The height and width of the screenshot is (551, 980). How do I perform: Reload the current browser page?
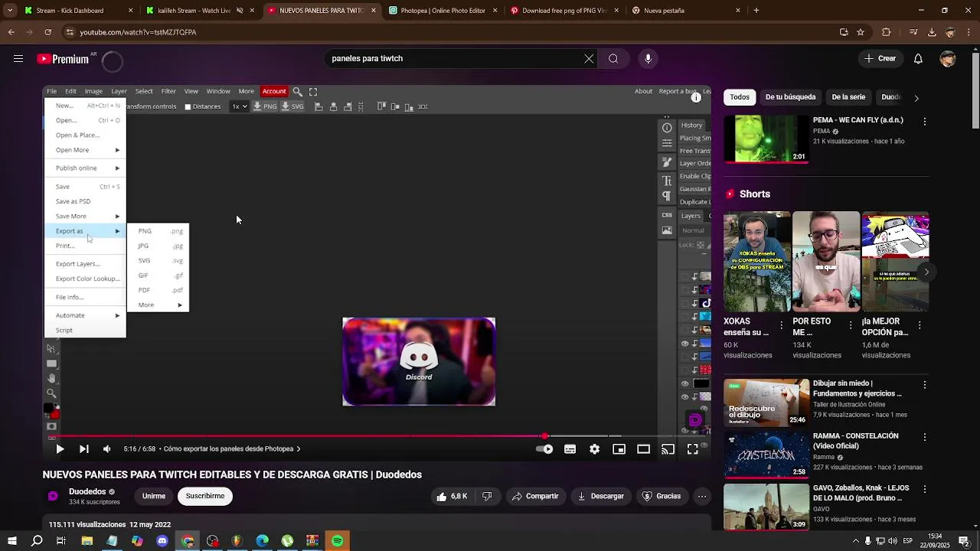point(48,32)
